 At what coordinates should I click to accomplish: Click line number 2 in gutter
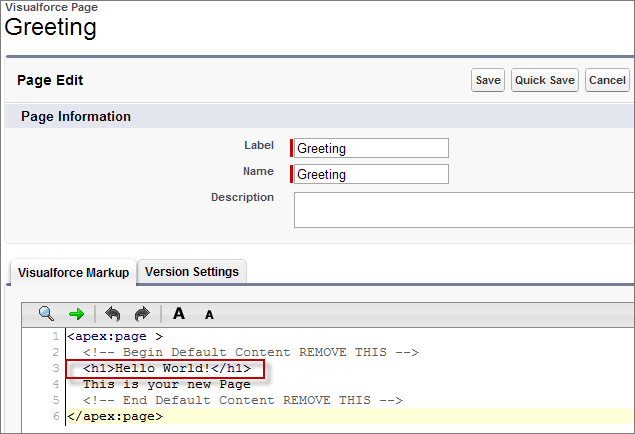click(55, 352)
